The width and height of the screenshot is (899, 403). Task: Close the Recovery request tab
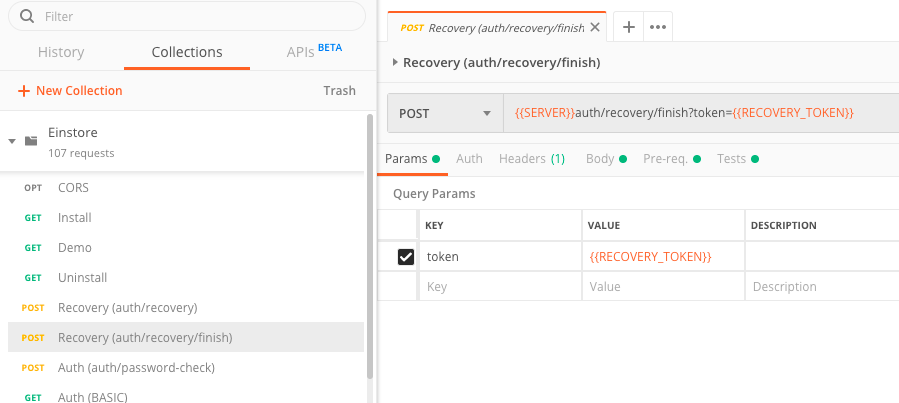click(595, 27)
